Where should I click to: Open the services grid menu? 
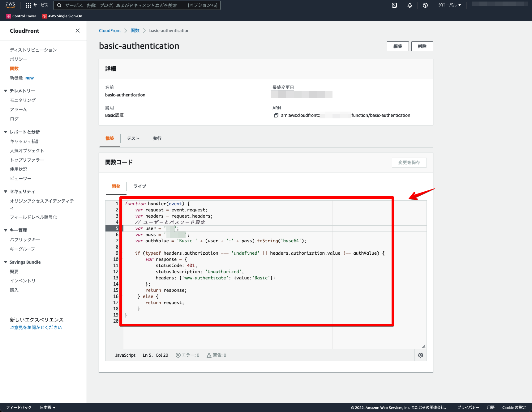[28, 5]
